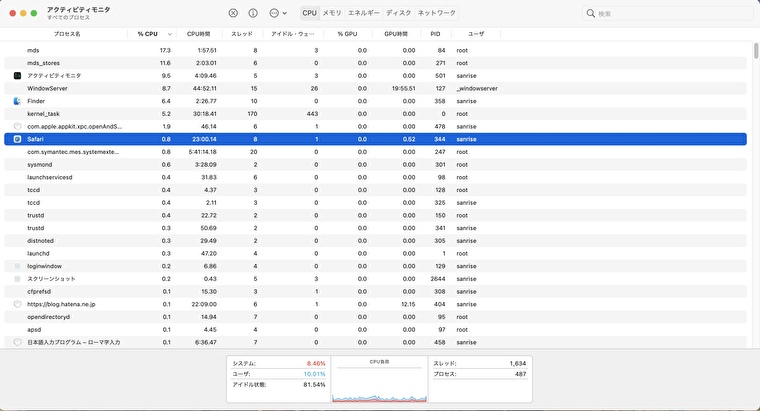Select the mds_stores process row
760x411 pixels.
coord(375,63)
